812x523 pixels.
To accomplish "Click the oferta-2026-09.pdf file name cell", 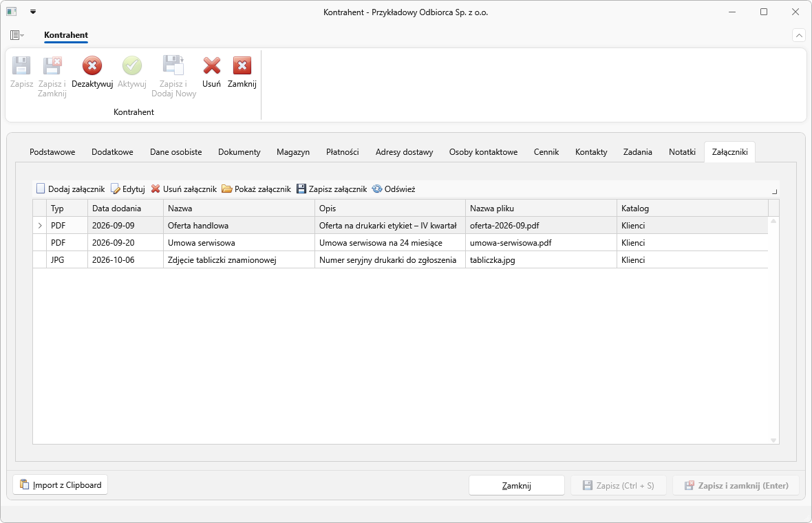I will (x=541, y=226).
